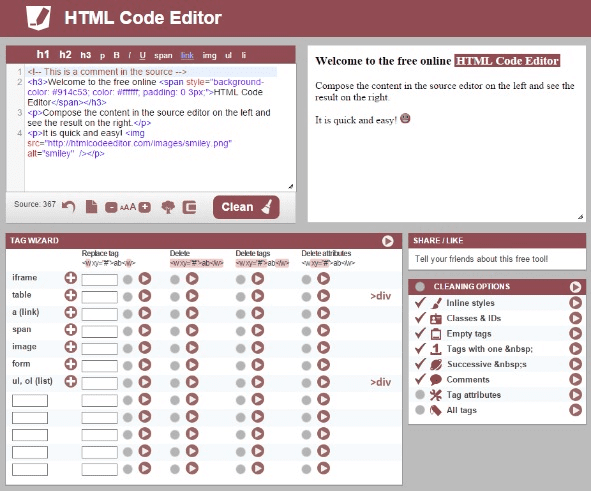Click the plus icon for image row

(70, 347)
